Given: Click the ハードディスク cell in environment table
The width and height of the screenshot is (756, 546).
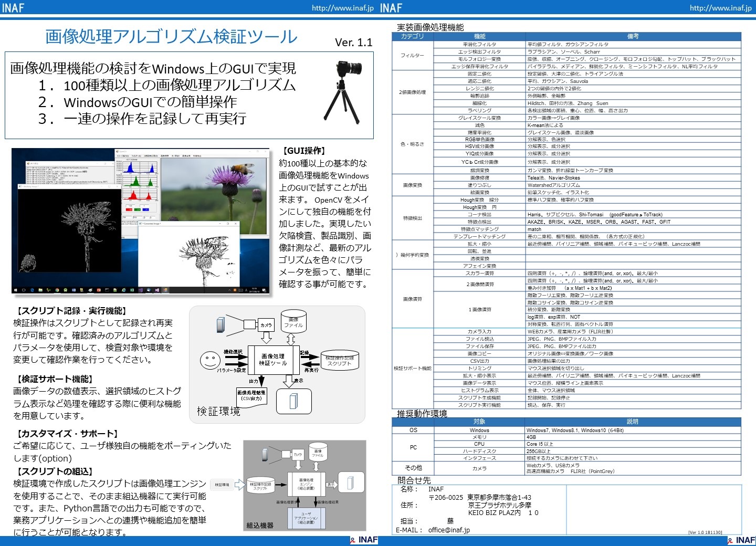Looking at the screenshot, I should [479, 451].
